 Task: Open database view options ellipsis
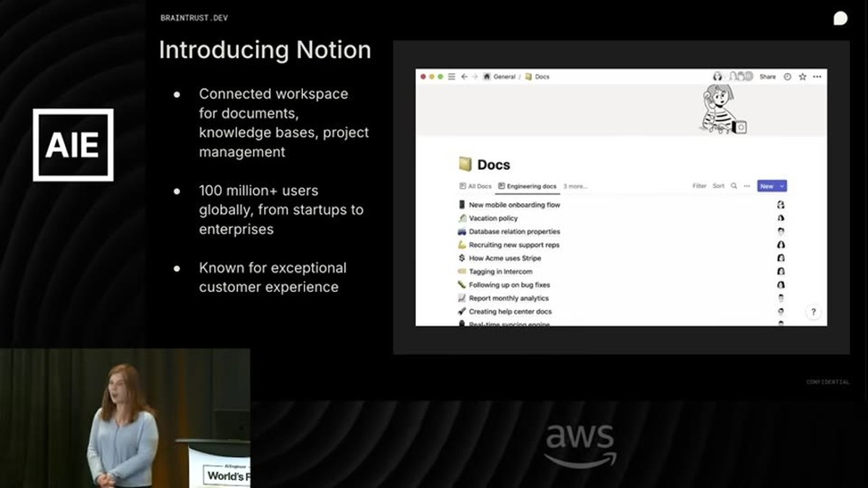[x=746, y=186]
